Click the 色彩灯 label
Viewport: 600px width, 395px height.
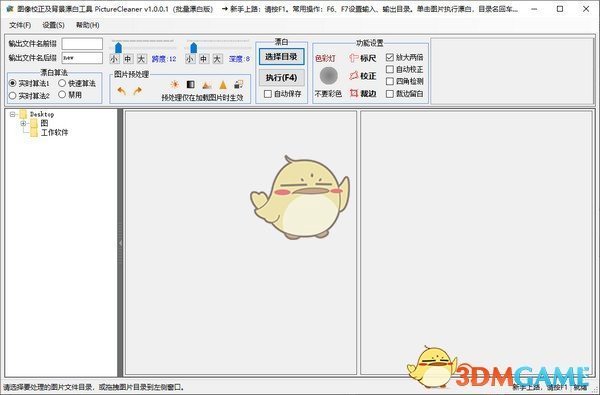coord(325,58)
